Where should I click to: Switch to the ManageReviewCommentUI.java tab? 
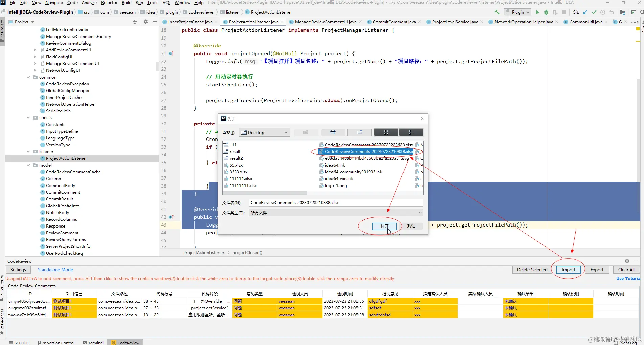pyautogui.click(x=325, y=22)
